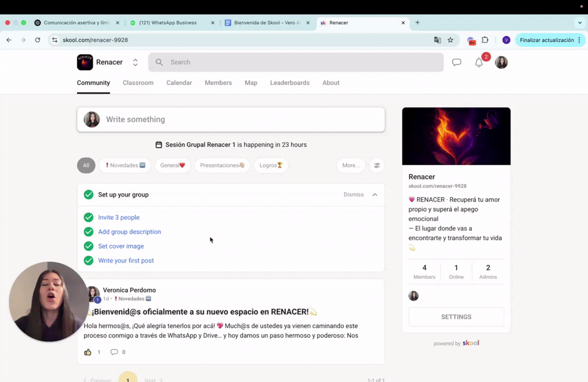
Task: Open the Invite 3 people link
Action: 119,217
